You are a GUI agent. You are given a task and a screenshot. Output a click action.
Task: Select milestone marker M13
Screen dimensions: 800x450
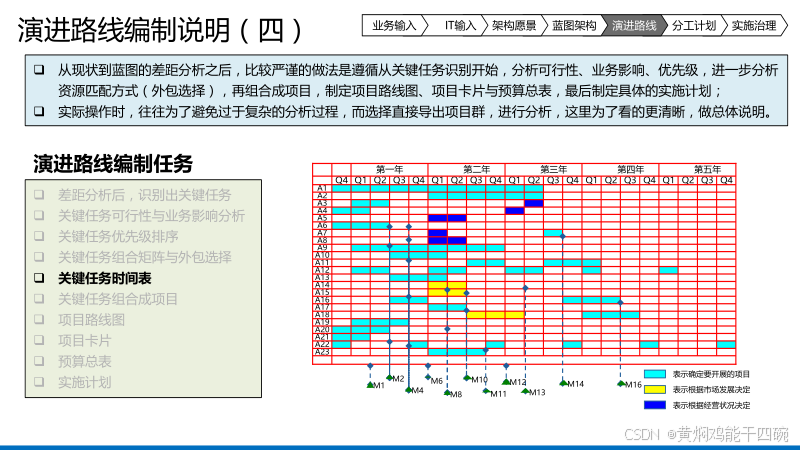coord(525,391)
